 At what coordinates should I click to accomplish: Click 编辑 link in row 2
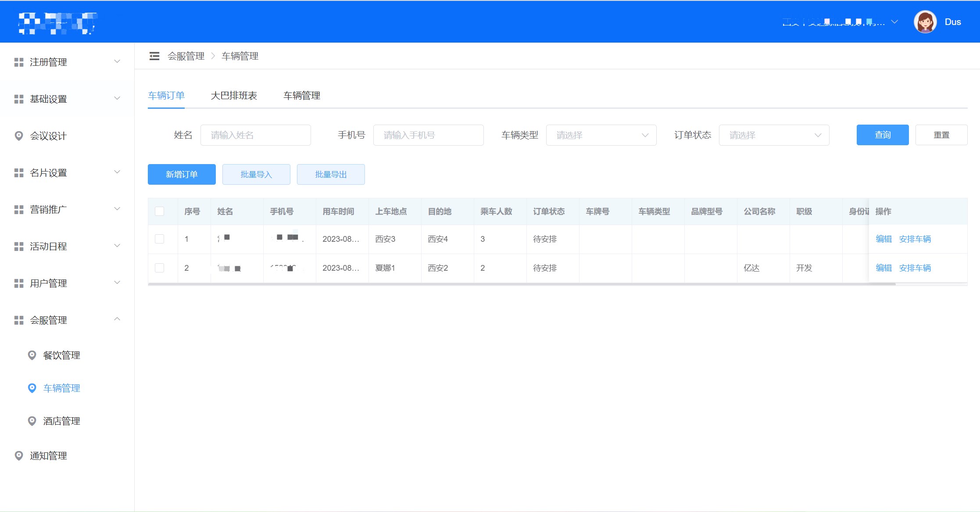[883, 268]
